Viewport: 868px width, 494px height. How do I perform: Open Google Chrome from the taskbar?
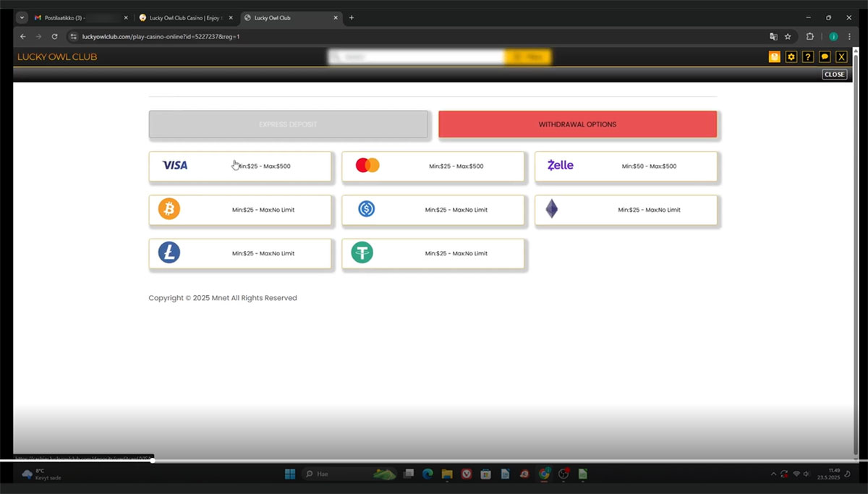coord(544,474)
